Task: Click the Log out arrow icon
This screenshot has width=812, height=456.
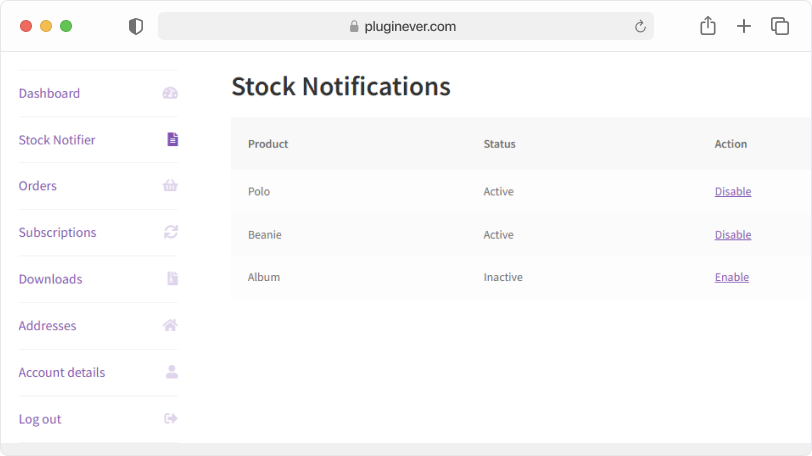Action: pos(170,418)
